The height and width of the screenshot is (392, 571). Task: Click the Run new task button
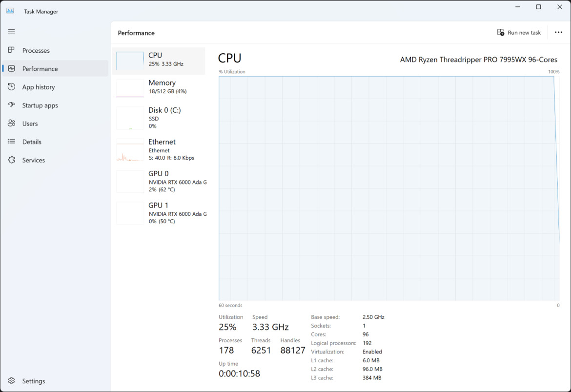[x=519, y=32]
